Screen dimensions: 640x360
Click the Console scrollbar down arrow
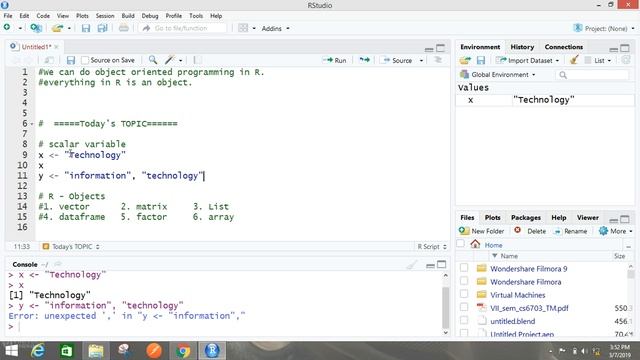445,332
